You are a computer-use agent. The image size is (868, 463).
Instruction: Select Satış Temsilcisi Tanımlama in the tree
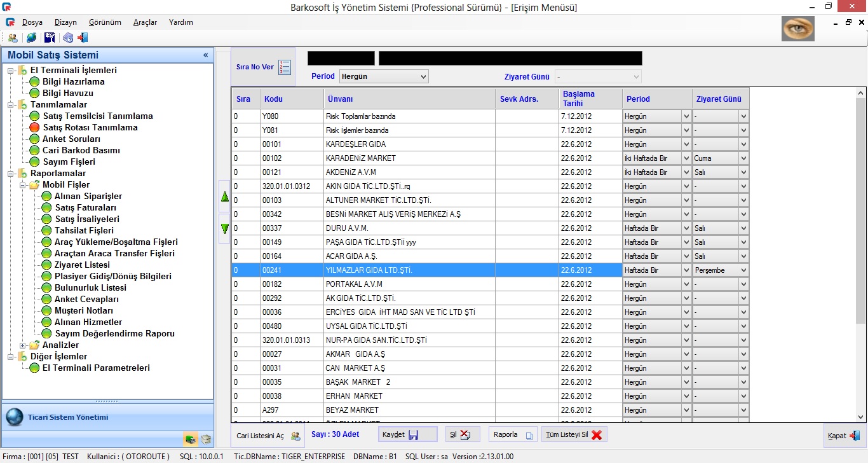[x=98, y=116]
